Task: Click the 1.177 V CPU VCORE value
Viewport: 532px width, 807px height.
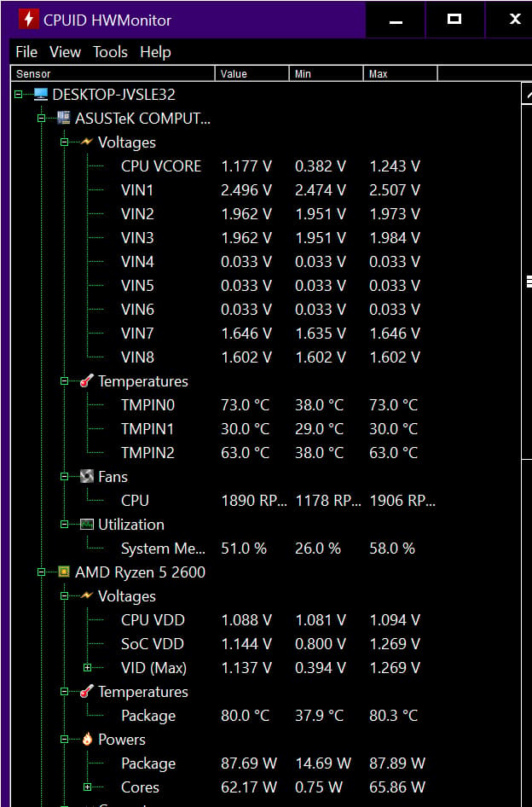Action: coord(246,166)
